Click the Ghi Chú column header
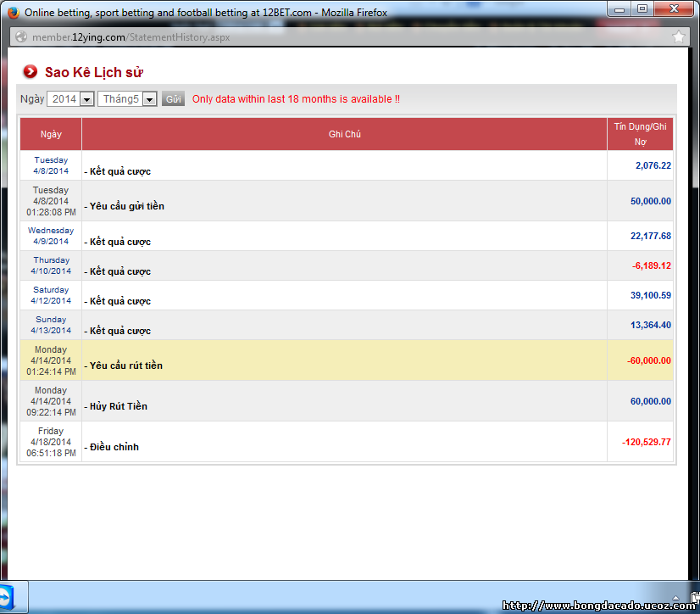 344,134
